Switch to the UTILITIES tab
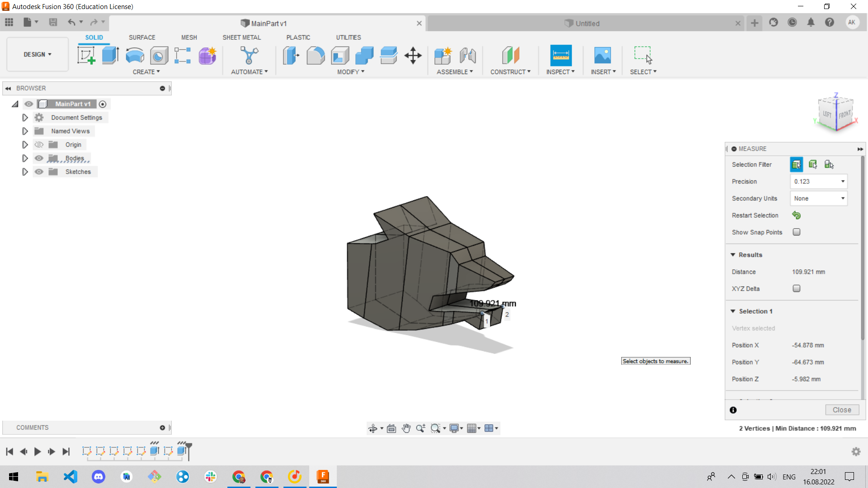 coord(349,38)
